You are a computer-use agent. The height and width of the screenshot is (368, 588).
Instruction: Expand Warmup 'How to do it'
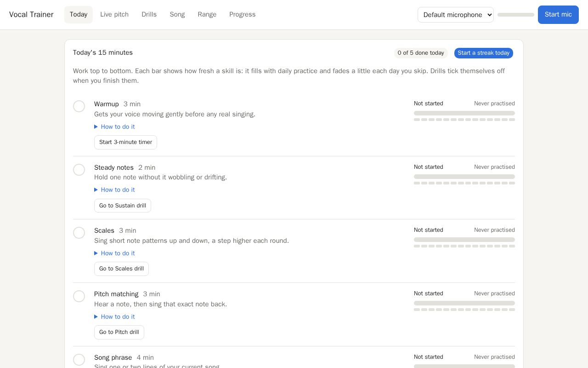coord(114,126)
